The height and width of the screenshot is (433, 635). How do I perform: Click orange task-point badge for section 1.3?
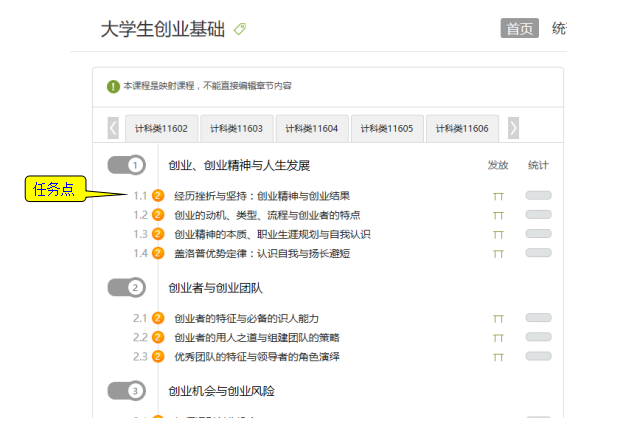click(x=158, y=234)
